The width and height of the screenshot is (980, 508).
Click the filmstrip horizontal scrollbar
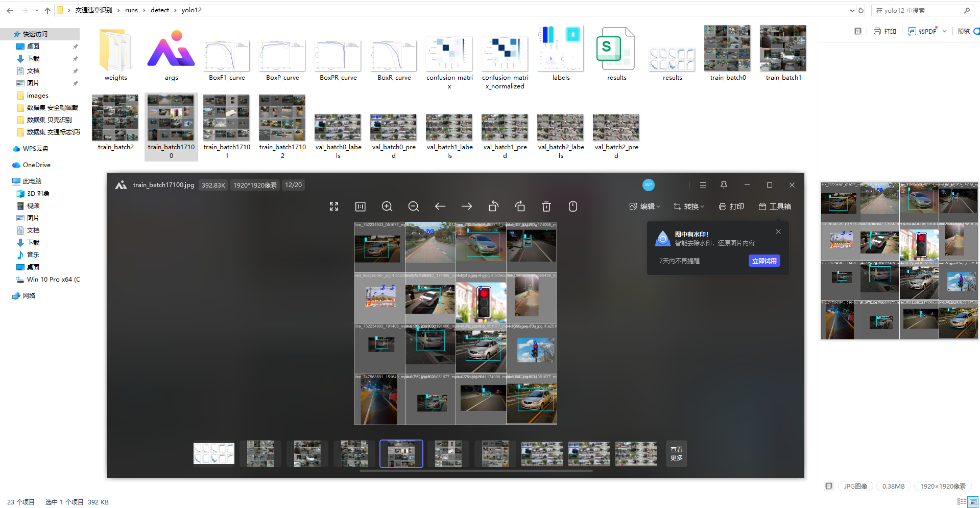coord(476,471)
